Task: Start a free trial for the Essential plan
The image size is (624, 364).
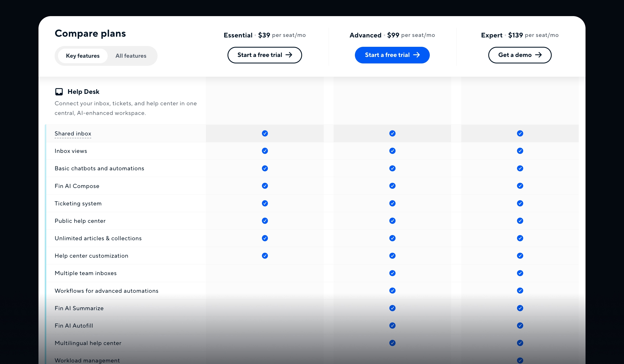Action: pos(264,55)
